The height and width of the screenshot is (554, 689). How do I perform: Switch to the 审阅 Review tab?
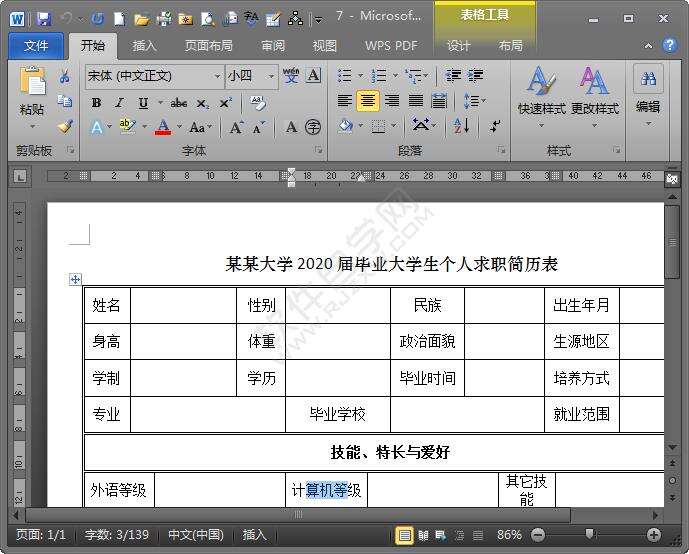(x=273, y=46)
